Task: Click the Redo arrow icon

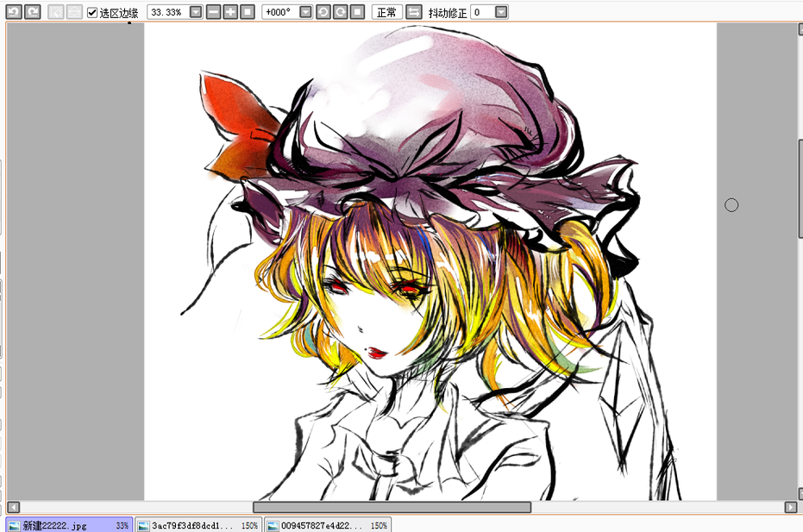Action: (32, 12)
